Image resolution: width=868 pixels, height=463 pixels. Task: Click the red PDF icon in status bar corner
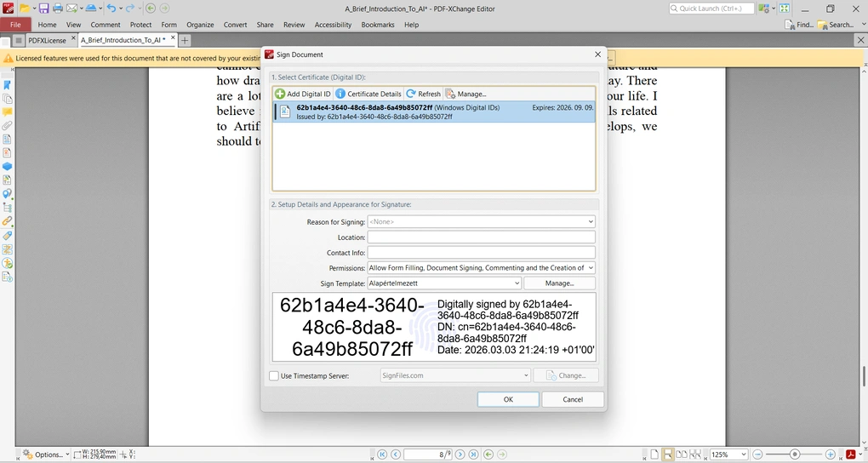[851, 454]
